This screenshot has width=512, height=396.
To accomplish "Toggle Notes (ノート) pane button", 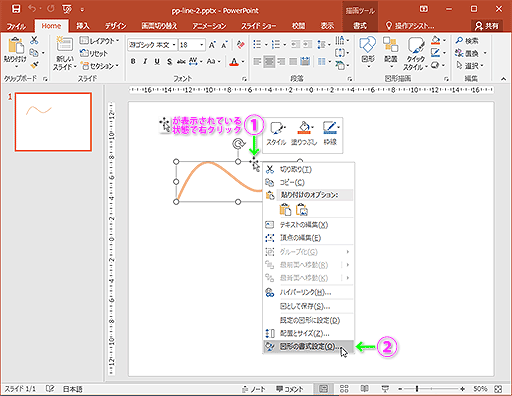I will coord(254,389).
